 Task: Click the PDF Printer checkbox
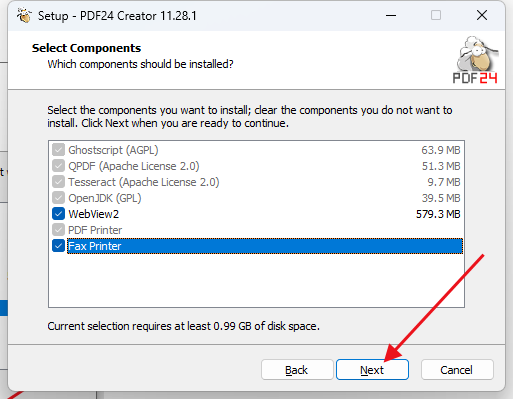(58, 230)
